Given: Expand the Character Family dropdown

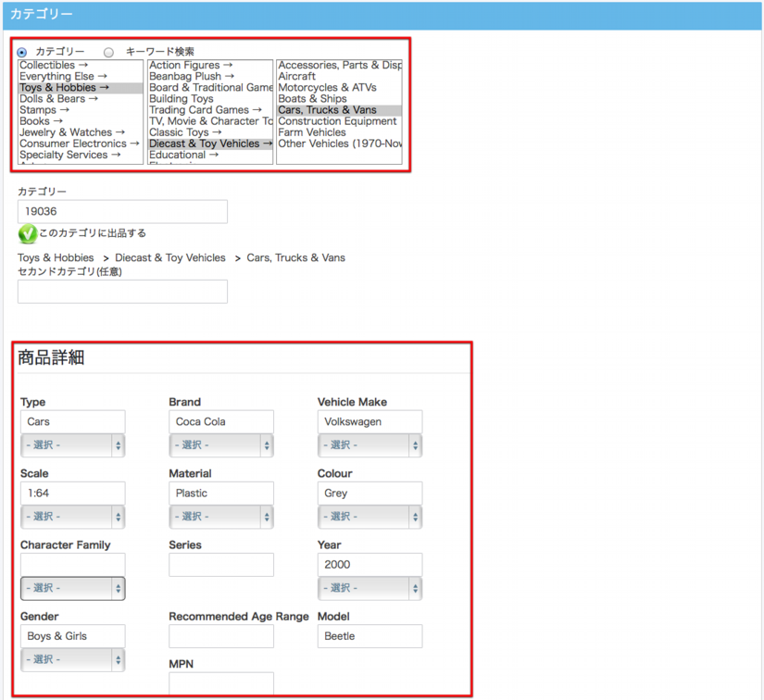Looking at the screenshot, I should (72, 588).
